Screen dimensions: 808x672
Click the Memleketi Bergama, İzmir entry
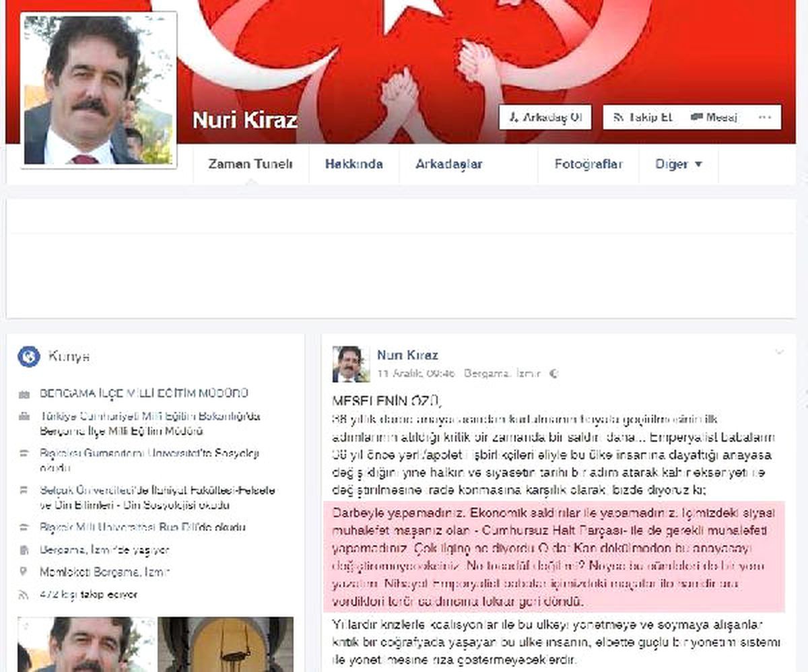pyautogui.click(x=104, y=572)
